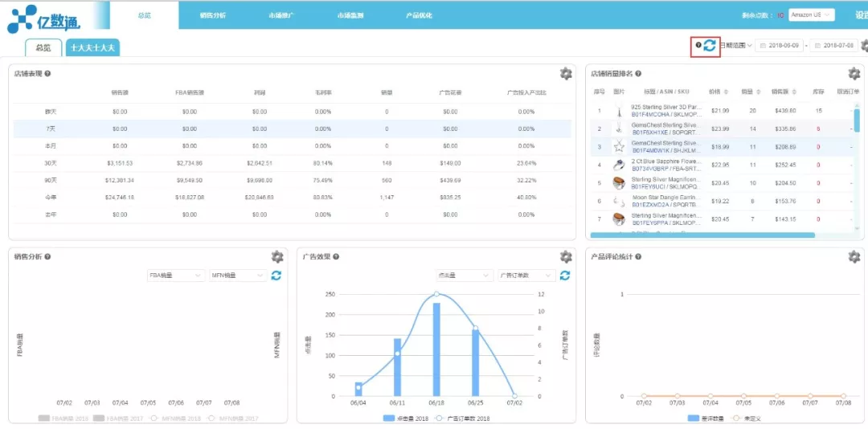Click the start date field 2018-06-09

[780, 46]
